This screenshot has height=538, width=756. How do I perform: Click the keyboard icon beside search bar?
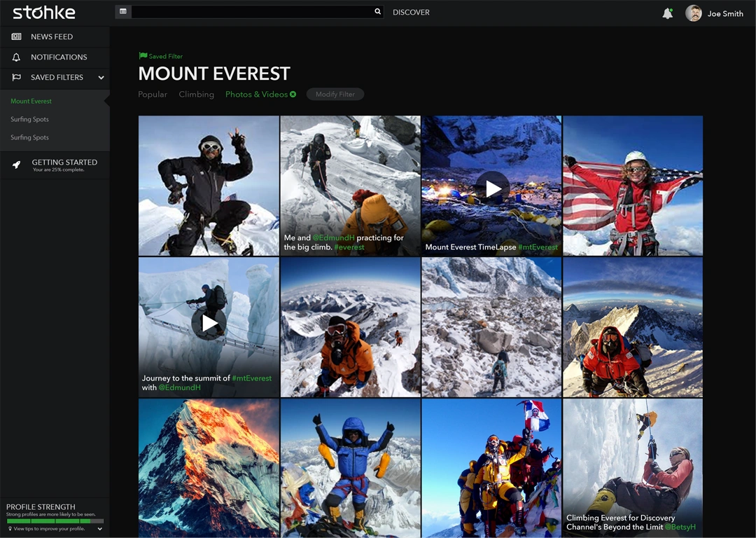(x=123, y=12)
